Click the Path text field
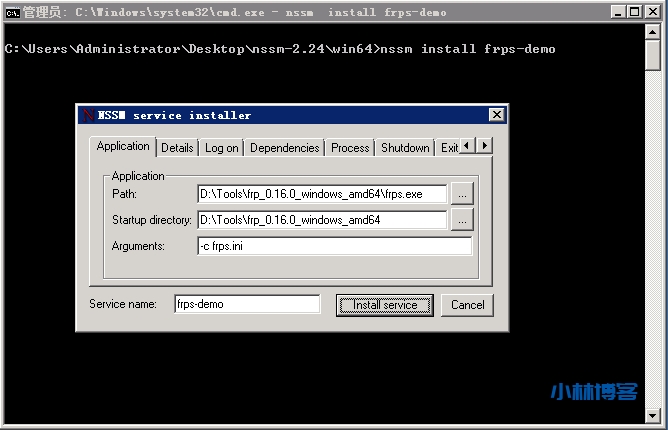 click(x=322, y=194)
